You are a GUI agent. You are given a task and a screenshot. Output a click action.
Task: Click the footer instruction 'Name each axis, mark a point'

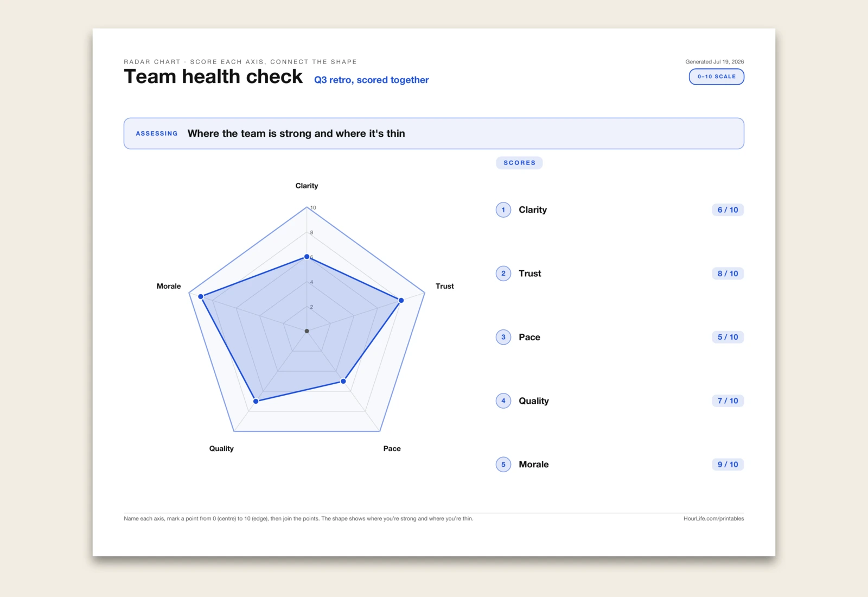(x=298, y=519)
